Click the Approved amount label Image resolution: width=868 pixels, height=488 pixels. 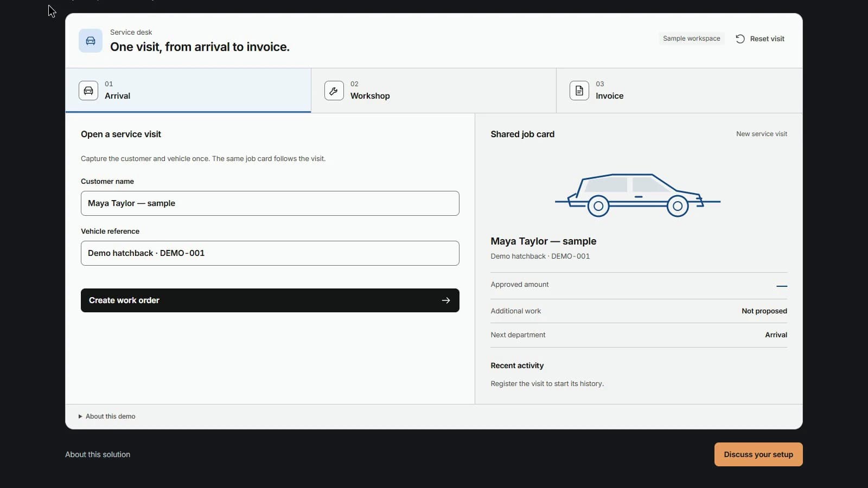(x=520, y=285)
